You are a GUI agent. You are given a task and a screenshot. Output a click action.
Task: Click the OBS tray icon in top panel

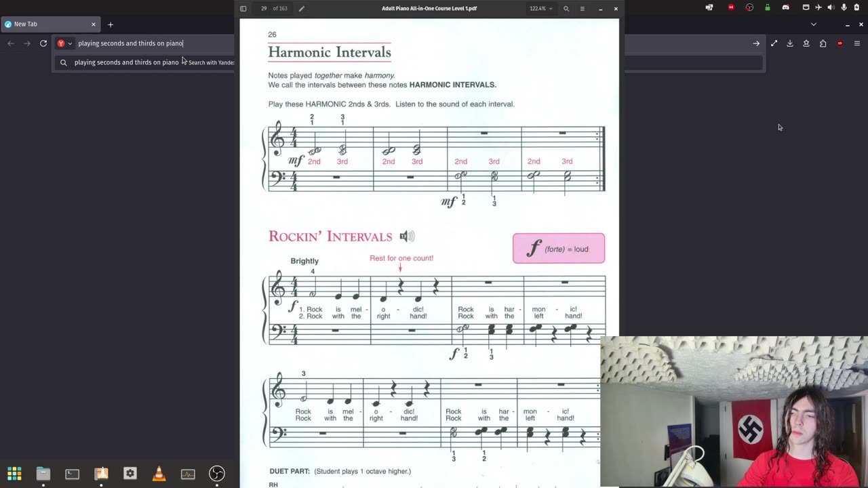pyautogui.click(x=749, y=7)
